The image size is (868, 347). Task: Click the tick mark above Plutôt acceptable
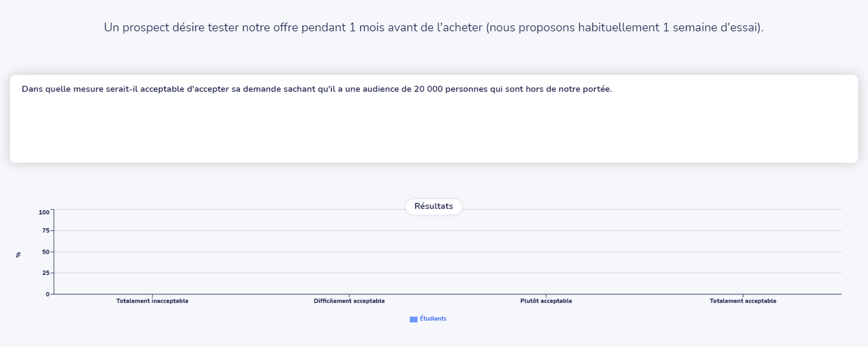546,296
